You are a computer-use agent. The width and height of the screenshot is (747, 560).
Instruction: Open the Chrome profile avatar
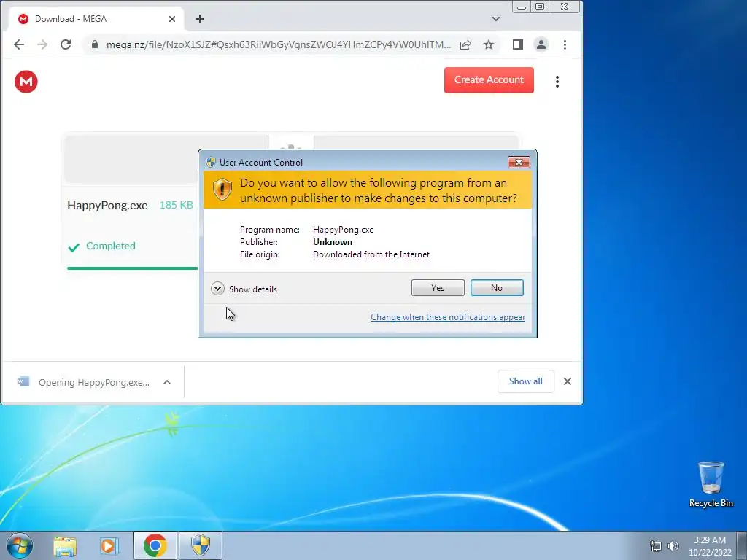[541, 44]
